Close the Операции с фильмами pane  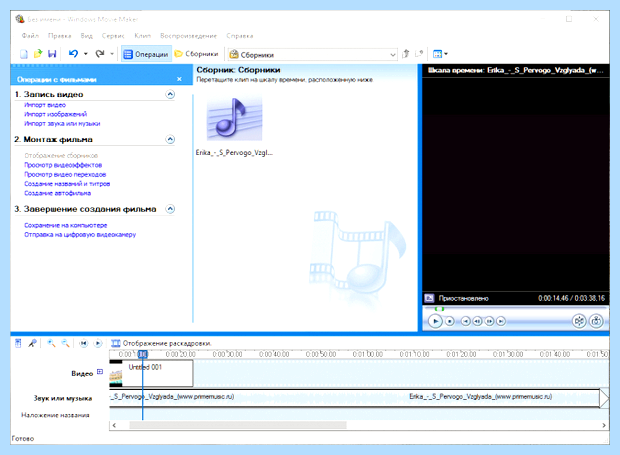[179, 79]
